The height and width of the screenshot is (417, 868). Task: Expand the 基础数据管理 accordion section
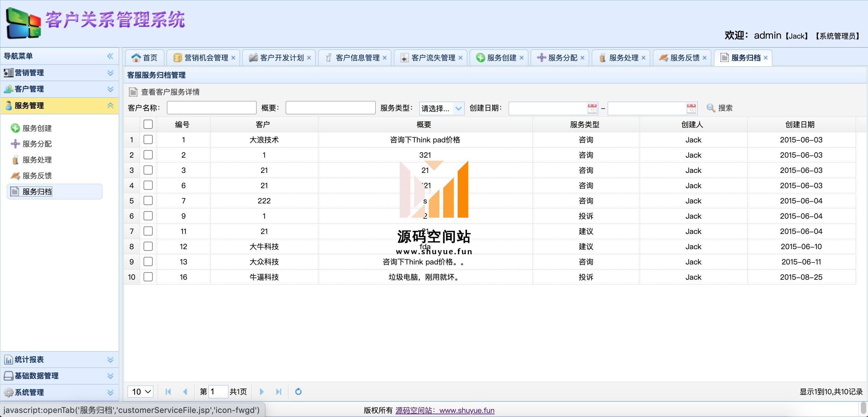click(x=110, y=376)
